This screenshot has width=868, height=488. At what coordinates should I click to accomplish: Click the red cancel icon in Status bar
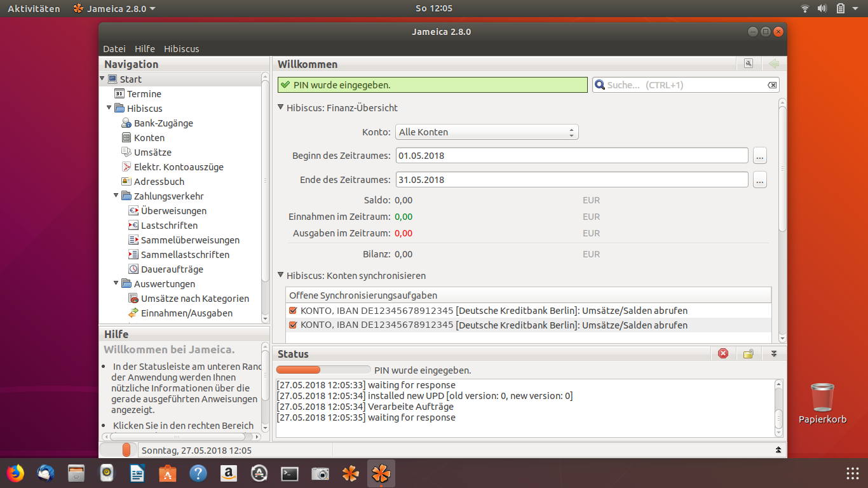[723, 353]
